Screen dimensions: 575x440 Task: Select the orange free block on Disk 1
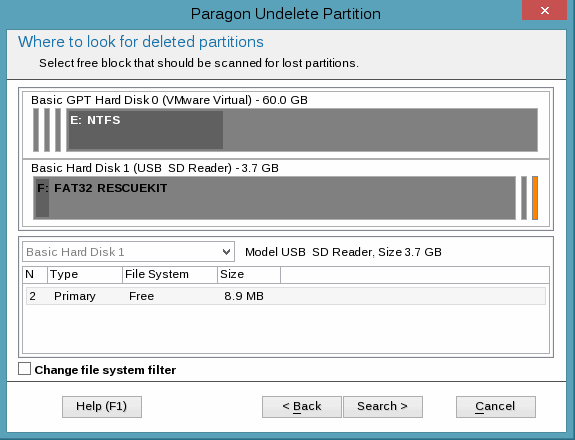(x=535, y=198)
